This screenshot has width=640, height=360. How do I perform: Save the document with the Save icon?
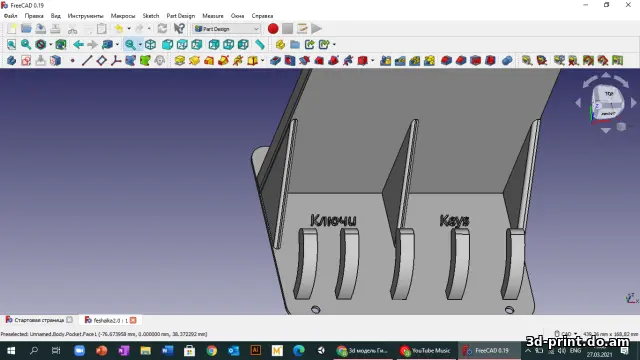41,29
